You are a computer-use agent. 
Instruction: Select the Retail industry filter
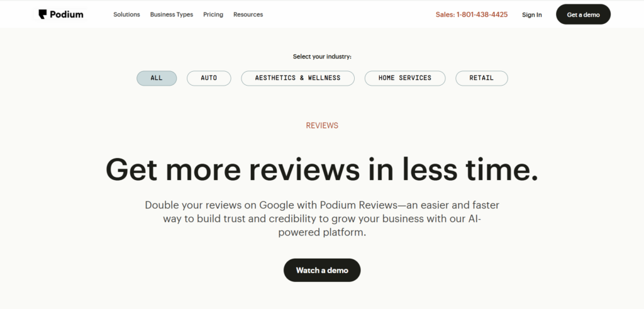click(x=481, y=78)
